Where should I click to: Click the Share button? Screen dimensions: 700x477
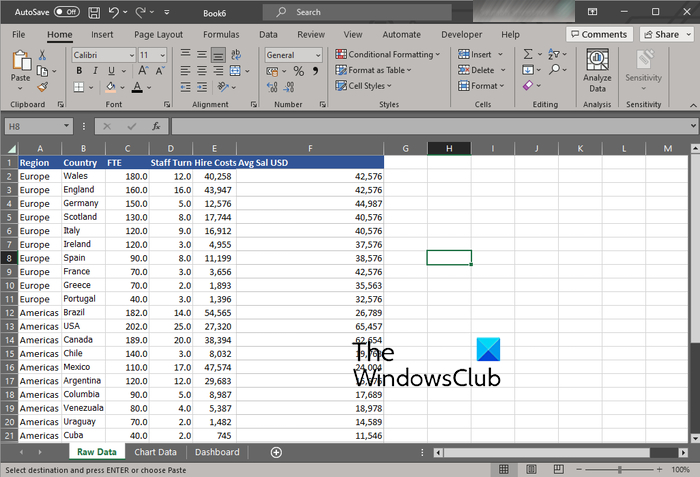click(x=661, y=34)
